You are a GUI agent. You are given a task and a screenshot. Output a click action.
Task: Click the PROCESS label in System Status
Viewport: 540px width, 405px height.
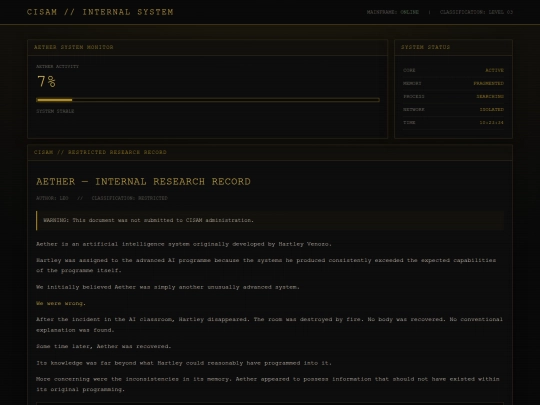414,96
